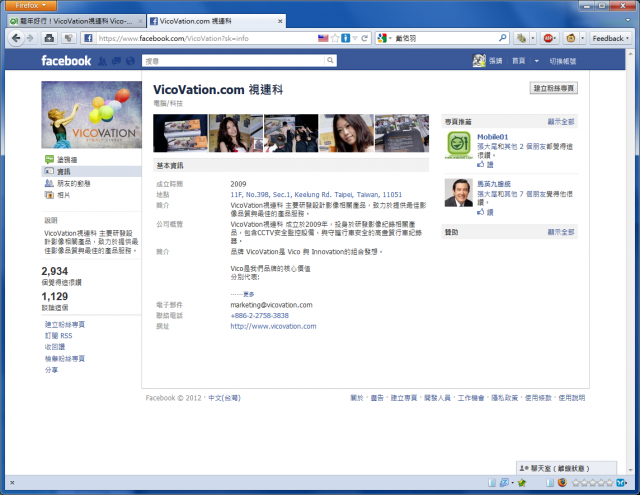The width and height of the screenshot is (640, 495).
Task: Click the user avatar in Facebook header
Action: [x=479, y=61]
